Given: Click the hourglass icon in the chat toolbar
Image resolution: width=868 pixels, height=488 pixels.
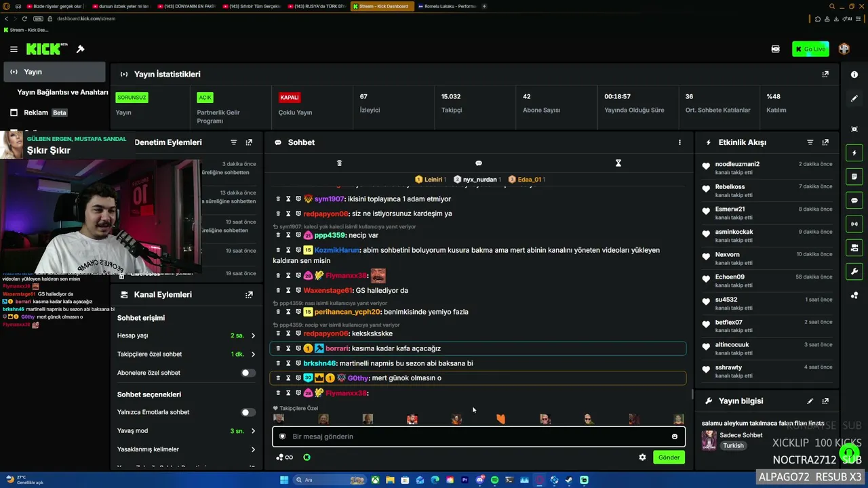Looking at the screenshot, I should point(618,163).
